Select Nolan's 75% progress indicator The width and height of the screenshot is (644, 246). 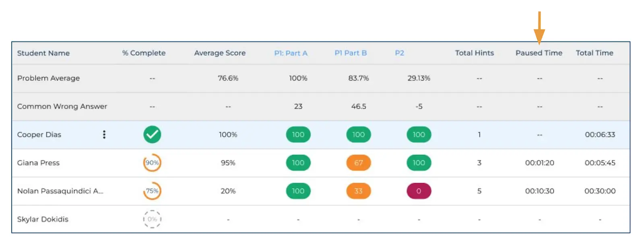(152, 191)
